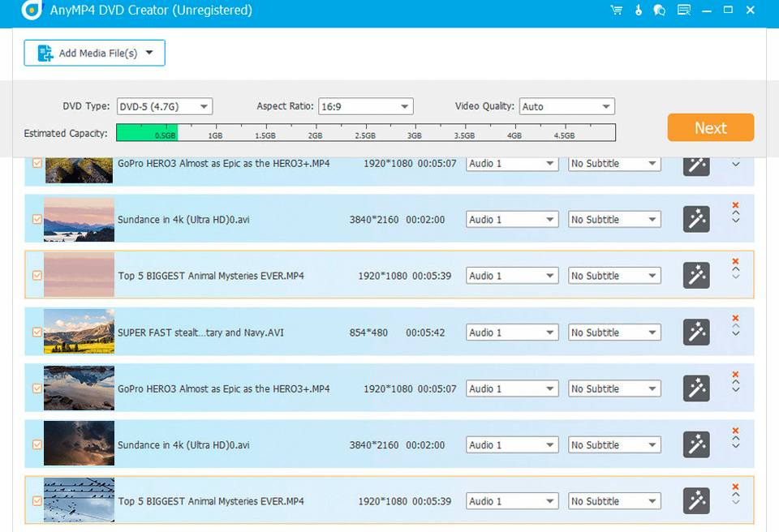The width and height of the screenshot is (779, 532).
Task: Click the Next button
Action: [x=710, y=127]
